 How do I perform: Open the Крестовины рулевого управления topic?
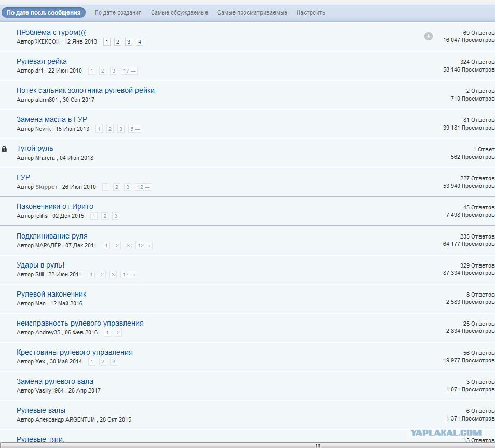click(x=75, y=352)
